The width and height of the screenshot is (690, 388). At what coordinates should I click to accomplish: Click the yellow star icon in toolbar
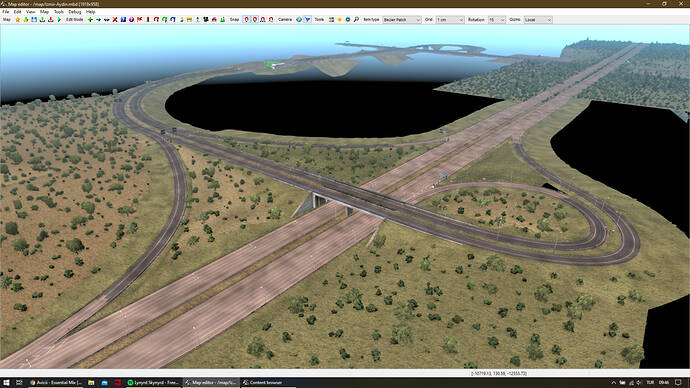coord(18,20)
